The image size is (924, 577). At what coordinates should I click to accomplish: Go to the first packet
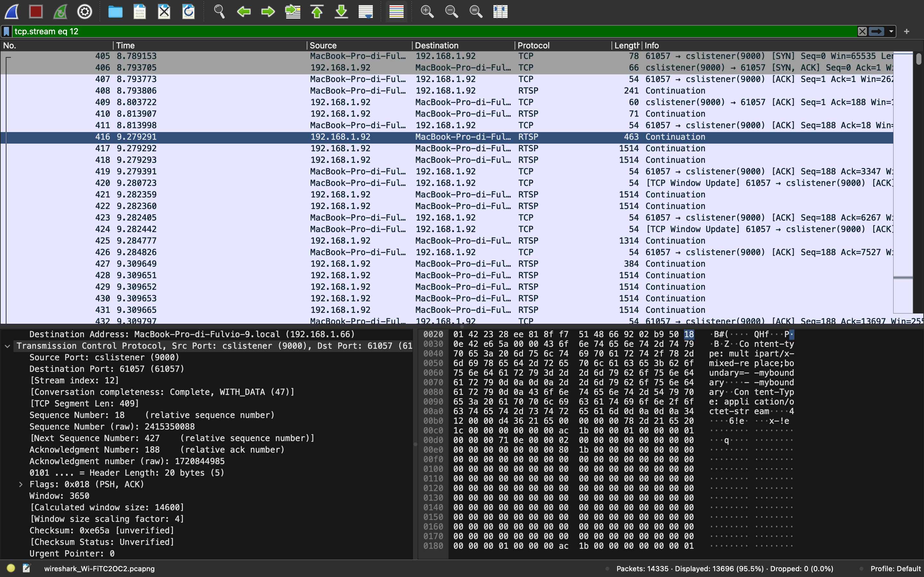(x=317, y=12)
